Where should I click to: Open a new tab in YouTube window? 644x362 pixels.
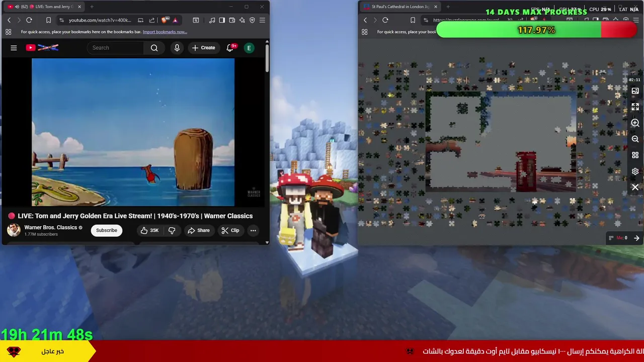(92, 7)
